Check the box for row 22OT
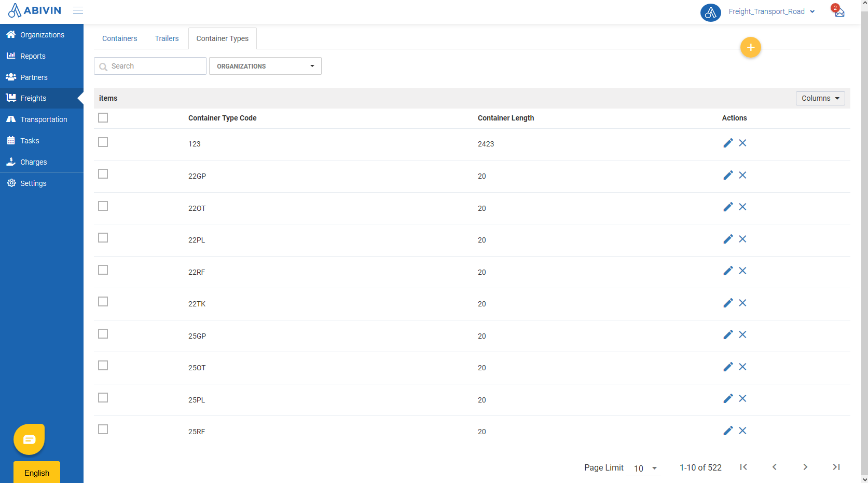868x483 pixels. (103, 206)
